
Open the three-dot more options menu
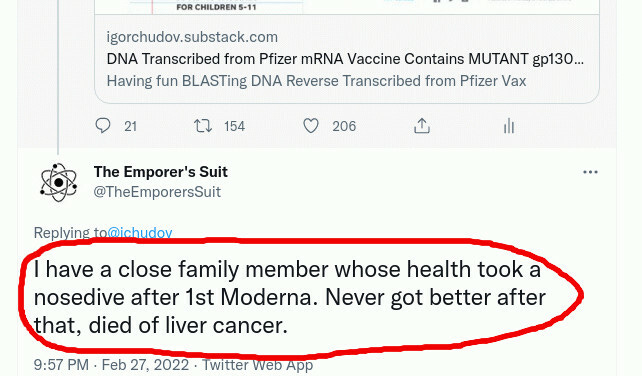[x=590, y=172]
